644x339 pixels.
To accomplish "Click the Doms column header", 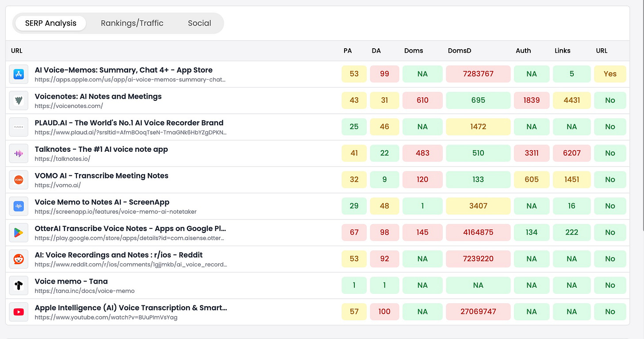I will point(414,51).
